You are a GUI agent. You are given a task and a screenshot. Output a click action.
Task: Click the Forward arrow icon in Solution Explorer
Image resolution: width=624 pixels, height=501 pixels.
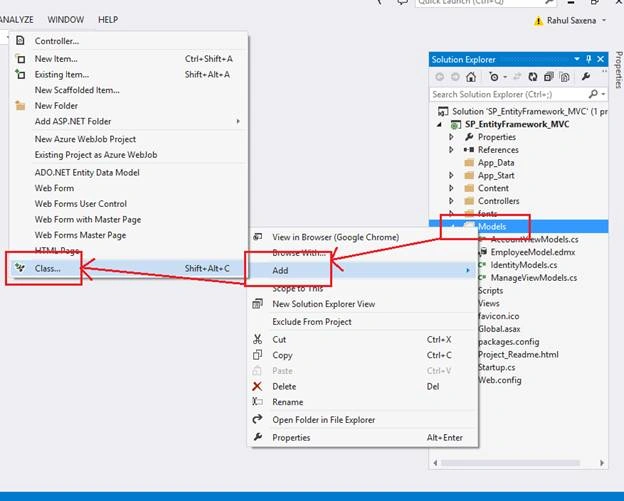tap(455, 77)
